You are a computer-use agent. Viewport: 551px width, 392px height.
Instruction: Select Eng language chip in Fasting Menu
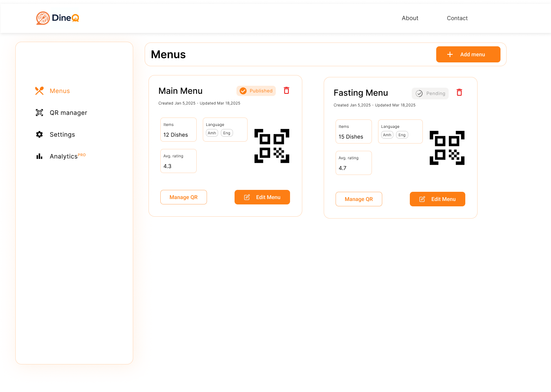pyautogui.click(x=402, y=135)
